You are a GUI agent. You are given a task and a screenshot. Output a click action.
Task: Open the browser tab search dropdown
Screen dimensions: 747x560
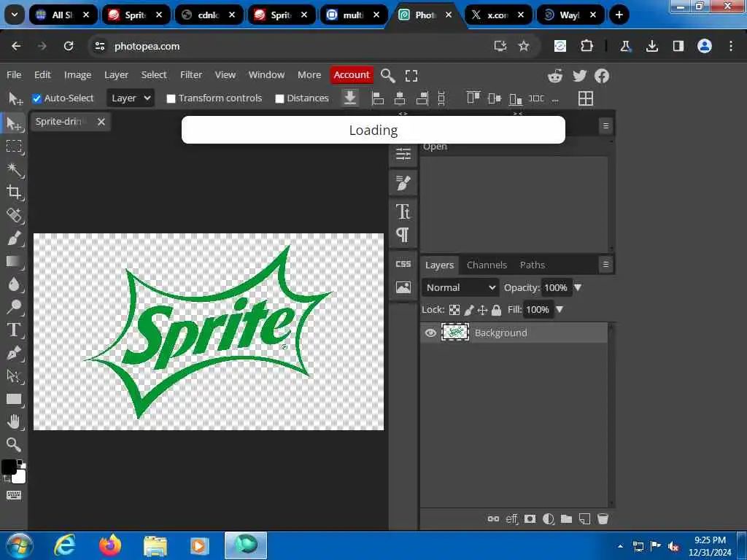point(15,15)
